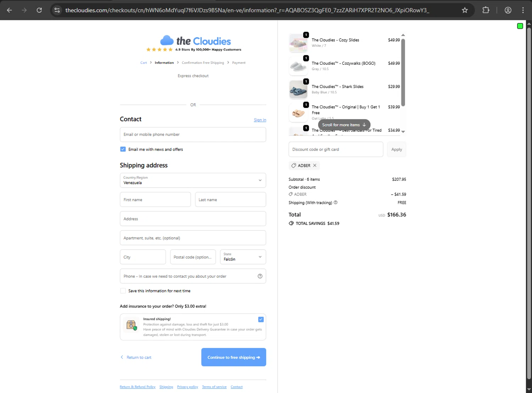Screen dimensions: 532x393
Task: Open site information icon in address bar
Action: tap(57, 10)
